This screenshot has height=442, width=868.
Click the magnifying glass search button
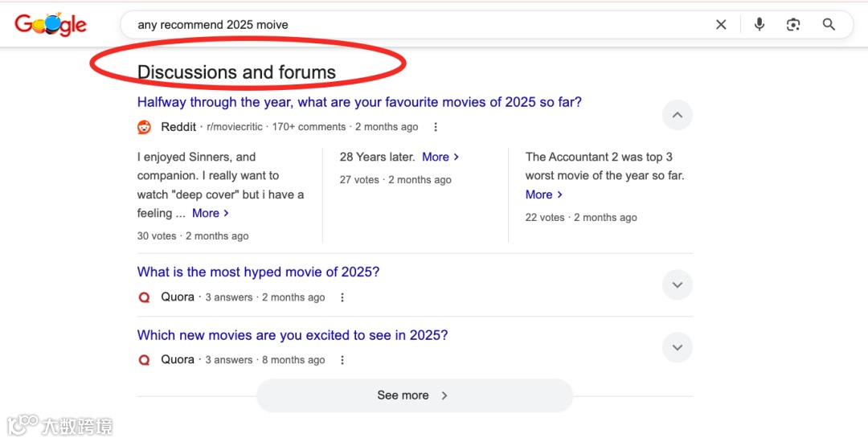(x=829, y=25)
